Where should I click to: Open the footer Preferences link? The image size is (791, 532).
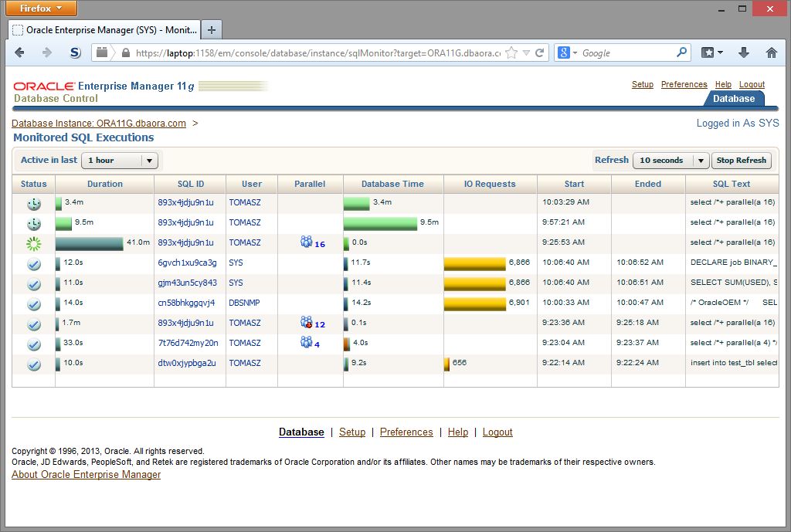click(x=406, y=432)
